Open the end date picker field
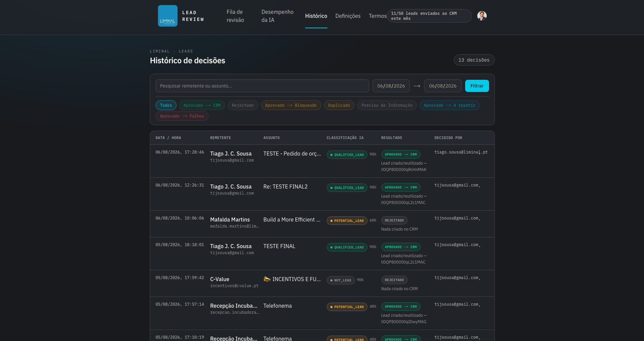Screen dimensions: 644x341 pos(443,86)
